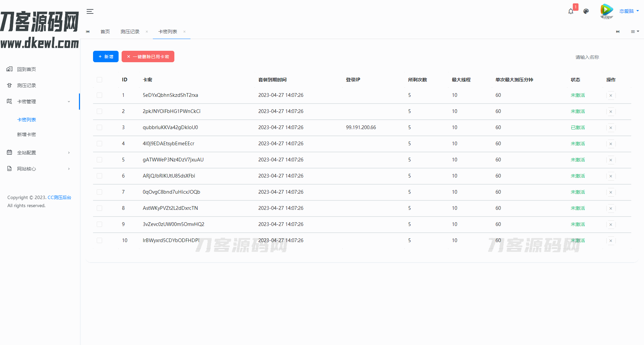
Task: Delete card key row 10
Action: point(610,241)
